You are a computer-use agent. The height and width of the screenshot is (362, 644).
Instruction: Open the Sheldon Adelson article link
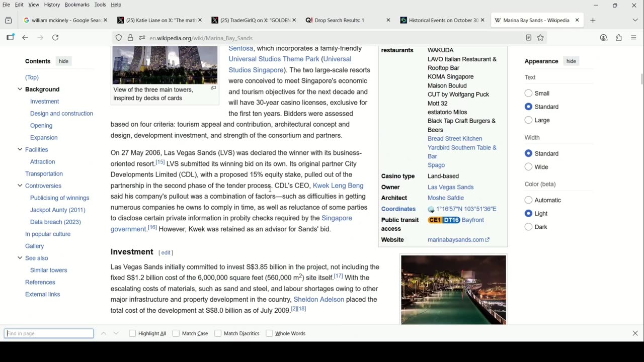pos(318,300)
